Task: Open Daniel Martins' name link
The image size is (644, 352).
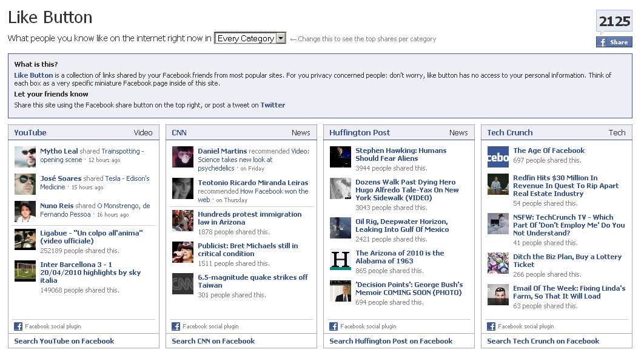Action: pos(222,151)
